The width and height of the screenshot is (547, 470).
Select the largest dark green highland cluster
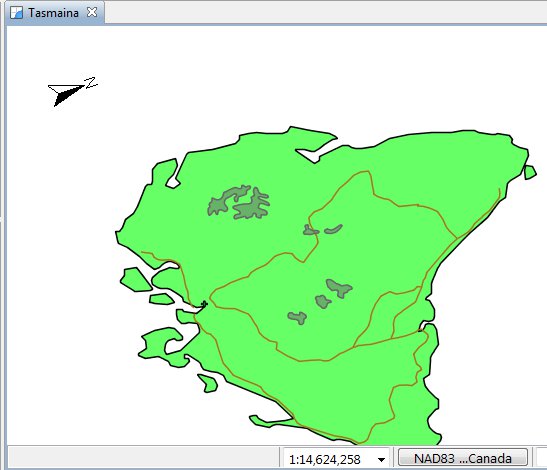240,202
